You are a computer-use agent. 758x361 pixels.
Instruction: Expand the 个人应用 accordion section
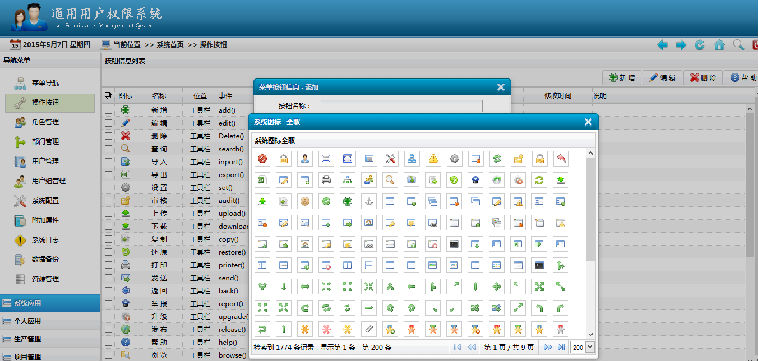(x=50, y=321)
